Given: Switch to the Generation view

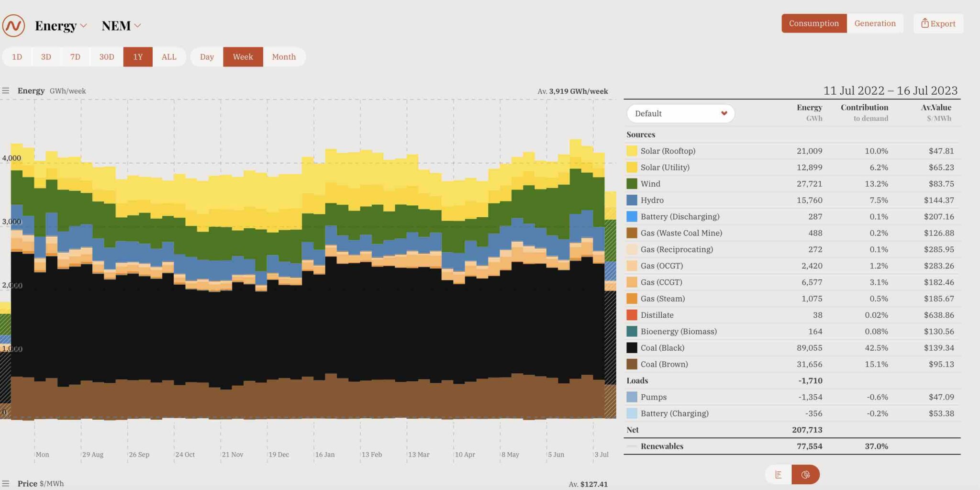Looking at the screenshot, I should pyautogui.click(x=875, y=23).
